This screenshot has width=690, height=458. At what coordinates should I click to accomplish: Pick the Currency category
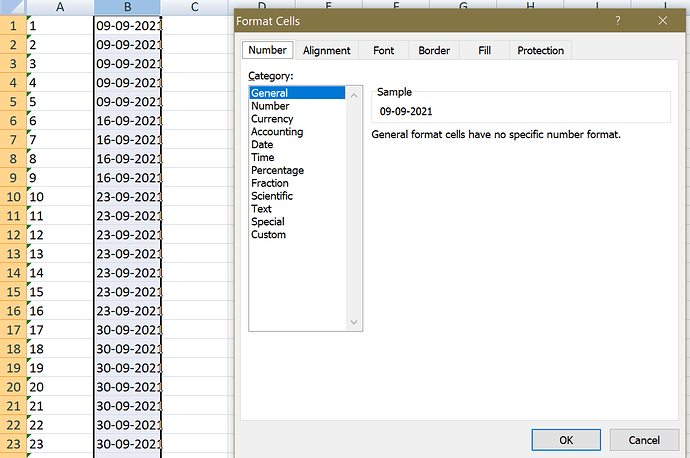[272, 119]
